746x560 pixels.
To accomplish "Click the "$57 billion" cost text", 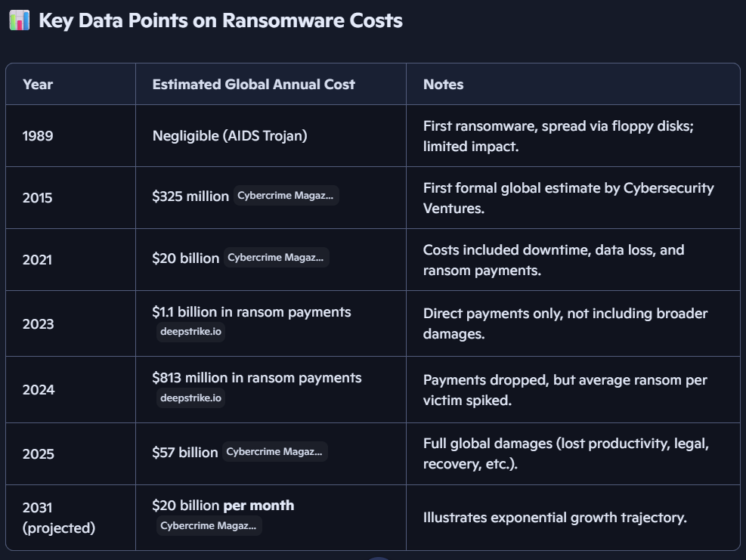I will [x=185, y=452].
